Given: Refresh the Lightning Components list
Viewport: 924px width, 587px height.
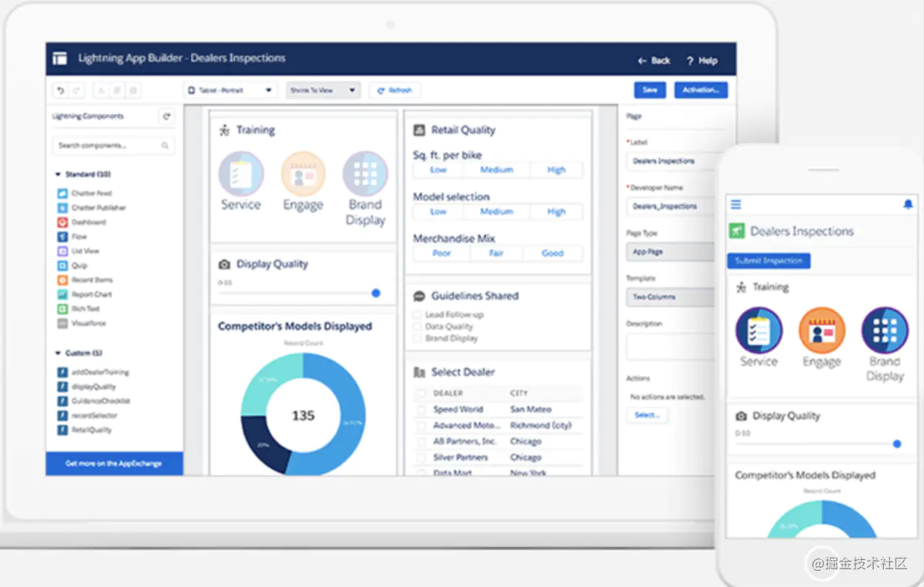Looking at the screenshot, I should (166, 116).
